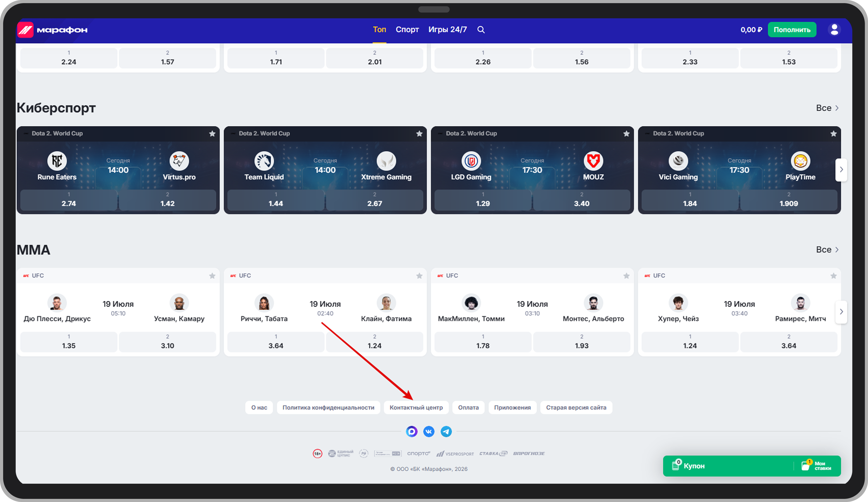Bet on PlayTime at 1.909
The image size is (868, 502).
(789, 200)
